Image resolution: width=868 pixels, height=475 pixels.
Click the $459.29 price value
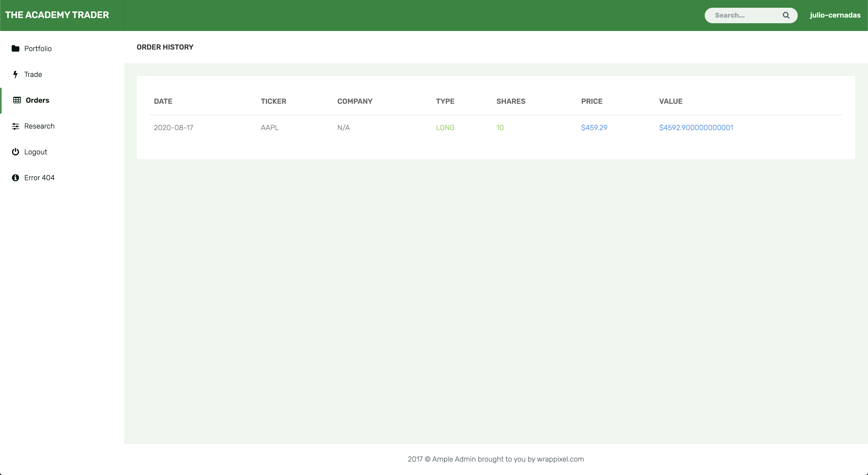pos(594,128)
